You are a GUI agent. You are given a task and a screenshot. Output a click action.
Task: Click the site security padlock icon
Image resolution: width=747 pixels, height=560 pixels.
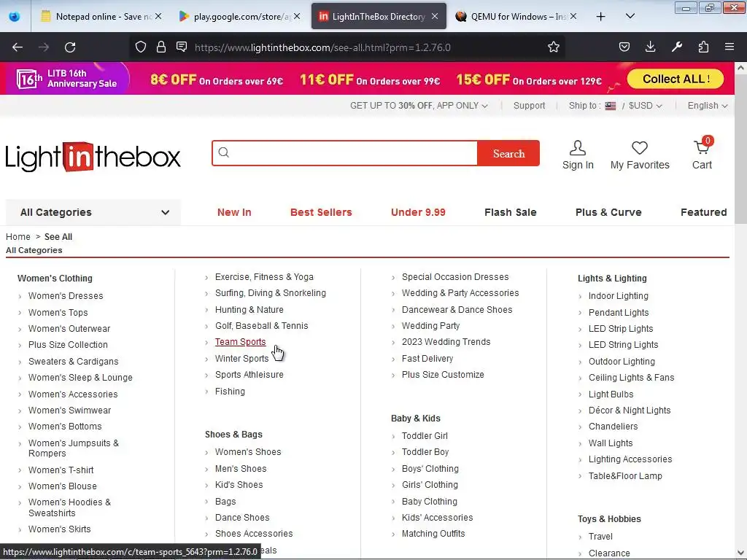tap(161, 47)
